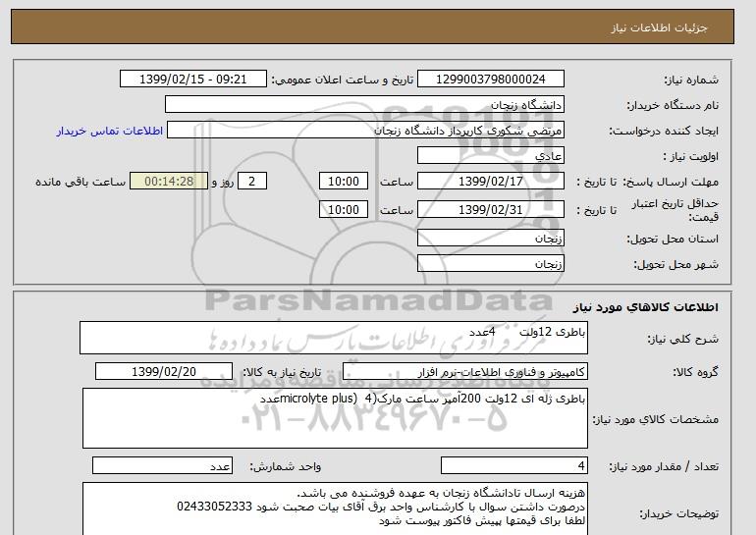Click label تعداد / مقدار مورد نیاز

tap(664, 466)
